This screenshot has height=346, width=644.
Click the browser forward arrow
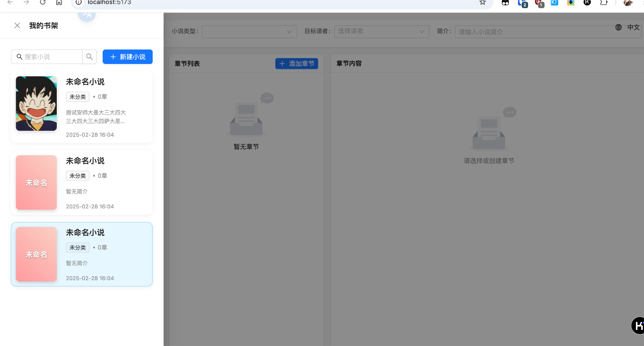pyautogui.click(x=27, y=2)
